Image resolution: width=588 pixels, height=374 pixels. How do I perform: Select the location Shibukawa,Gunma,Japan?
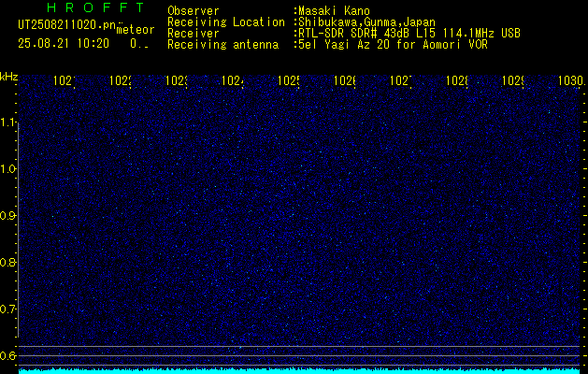coord(366,22)
